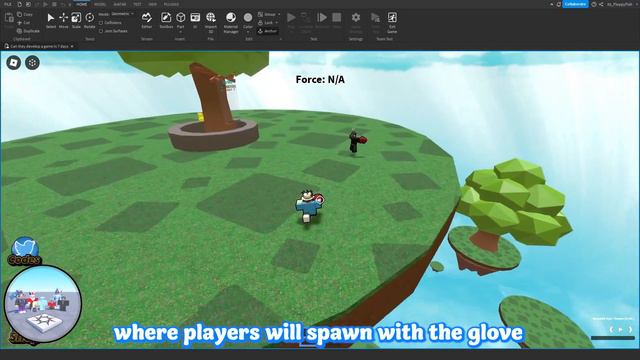
Task: Switch to the PLUGINS ribbon tab
Action: pos(171,4)
